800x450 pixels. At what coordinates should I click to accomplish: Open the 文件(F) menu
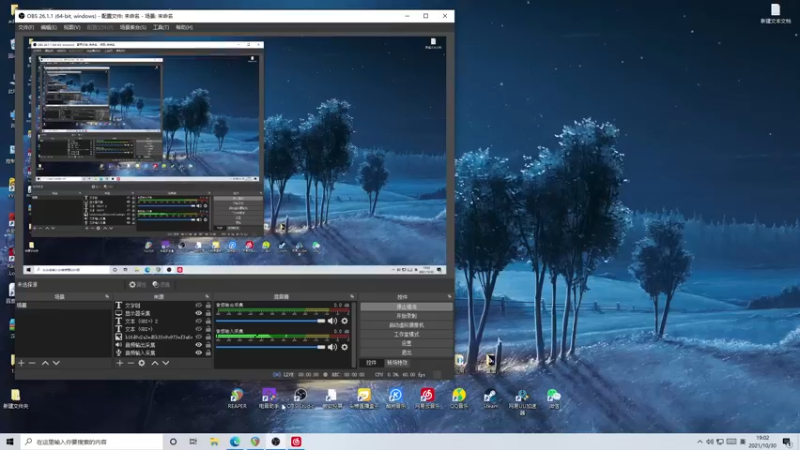[26, 27]
